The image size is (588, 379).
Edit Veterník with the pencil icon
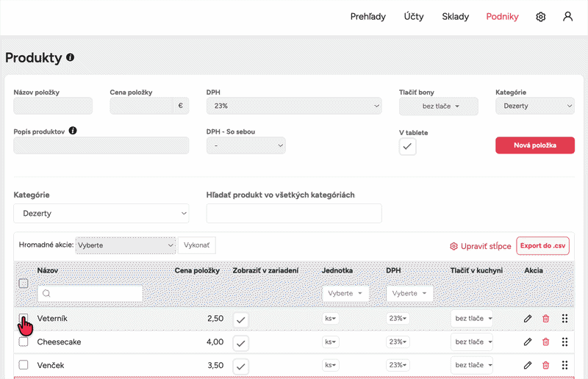click(x=528, y=319)
